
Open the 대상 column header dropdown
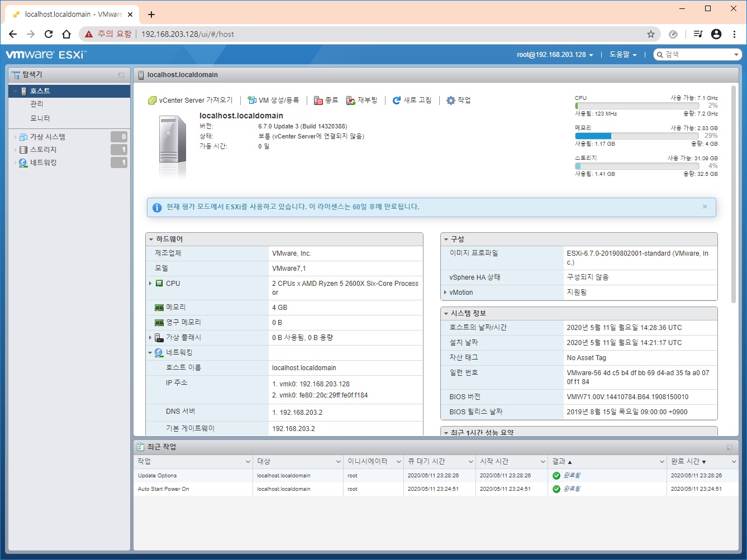pos(338,462)
